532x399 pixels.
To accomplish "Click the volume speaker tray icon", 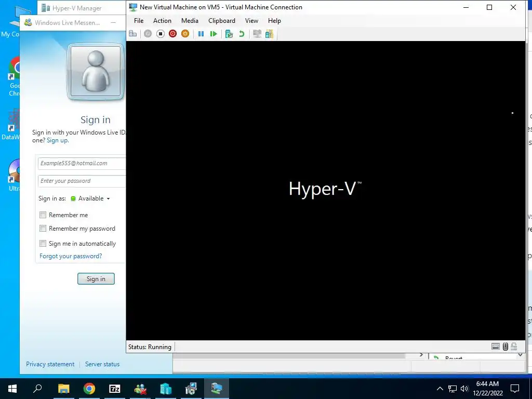I will pyautogui.click(x=464, y=389).
